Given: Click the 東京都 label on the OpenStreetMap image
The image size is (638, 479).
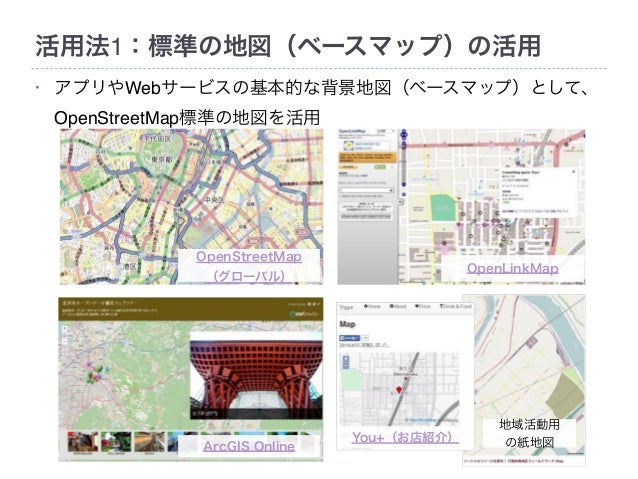Looking at the screenshot, I should tap(163, 159).
